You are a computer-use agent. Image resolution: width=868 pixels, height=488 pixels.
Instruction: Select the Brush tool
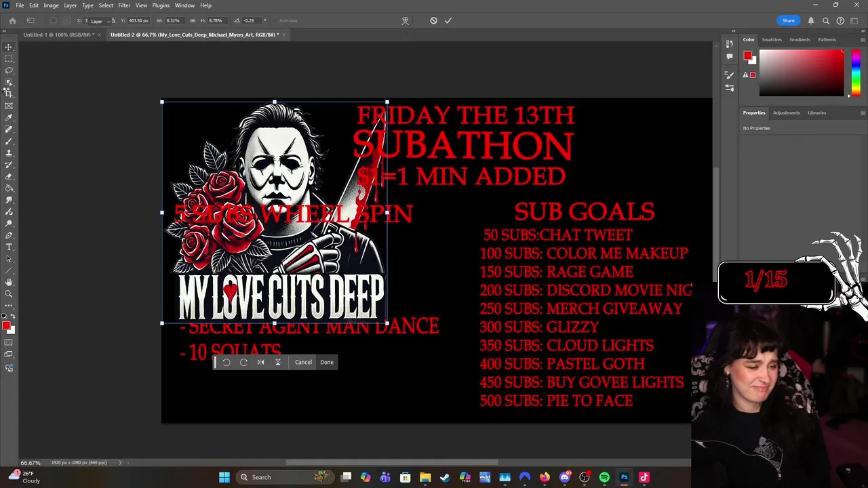coord(9,141)
